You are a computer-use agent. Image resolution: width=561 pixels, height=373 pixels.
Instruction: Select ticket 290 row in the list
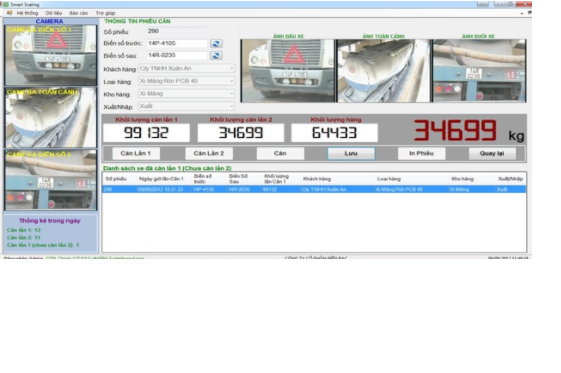[x=314, y=189]
